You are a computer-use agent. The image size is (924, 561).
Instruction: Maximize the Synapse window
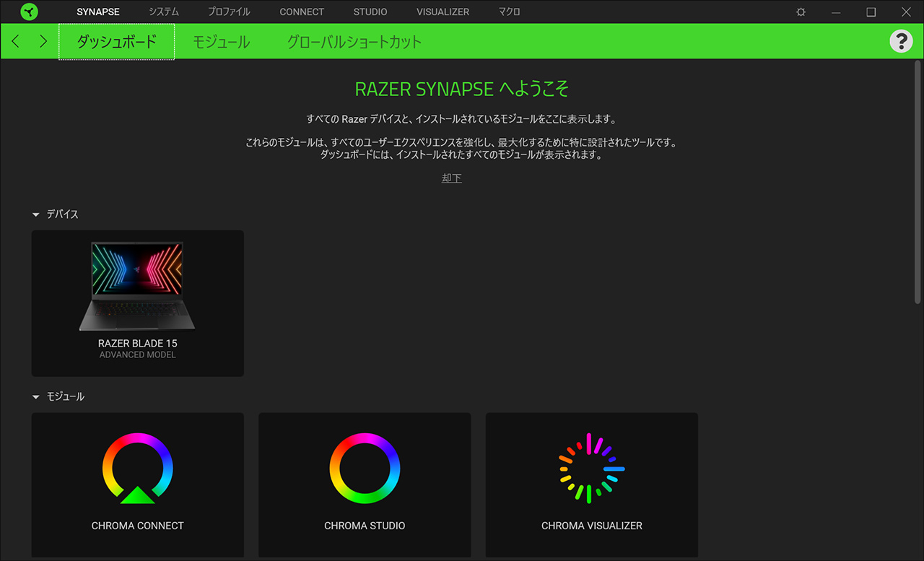click(x=871, y=12)
